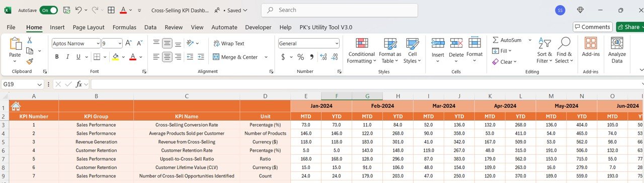Screen dimensions: 644x183
Task: Toggle Center horizontal alignment
Action: coord(168,57)
